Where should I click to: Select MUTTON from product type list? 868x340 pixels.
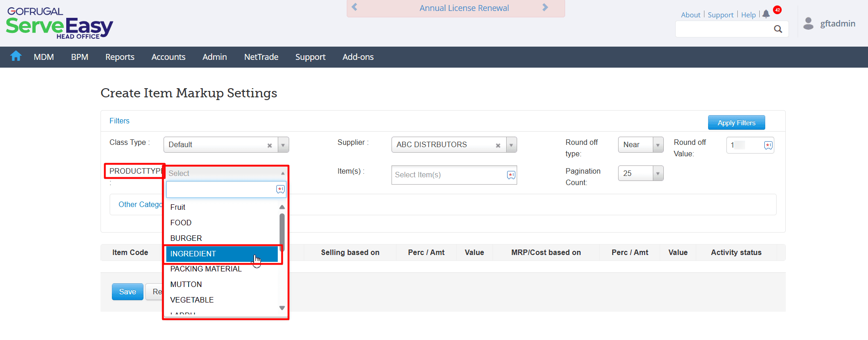(x=222, y=284)
